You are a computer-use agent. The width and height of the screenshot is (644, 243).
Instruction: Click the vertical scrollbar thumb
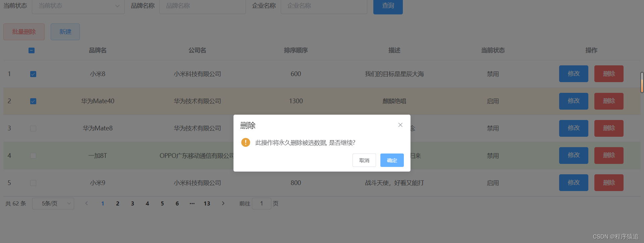(642, 82)
